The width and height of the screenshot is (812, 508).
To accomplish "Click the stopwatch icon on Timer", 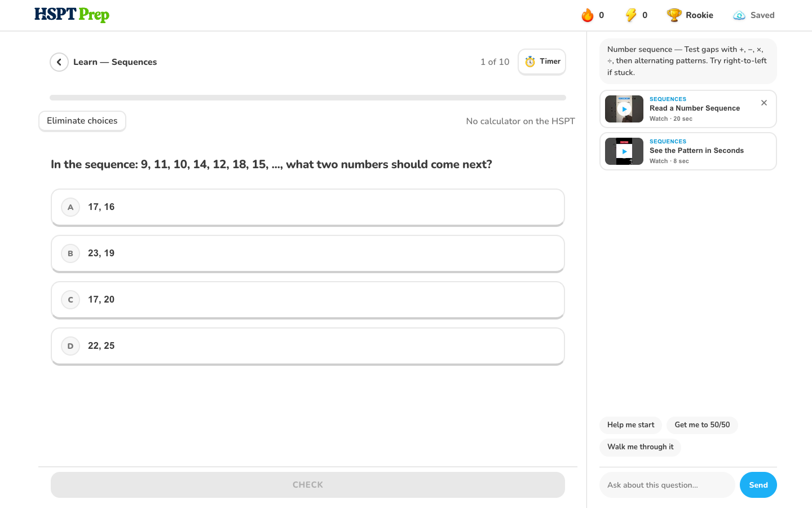I will pyautogui.click(x=530, y=62).
